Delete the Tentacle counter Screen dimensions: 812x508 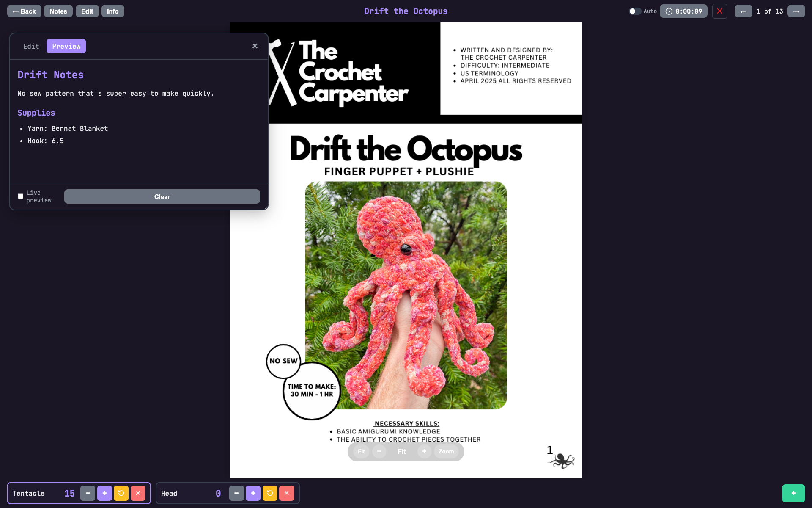[138, 493]
